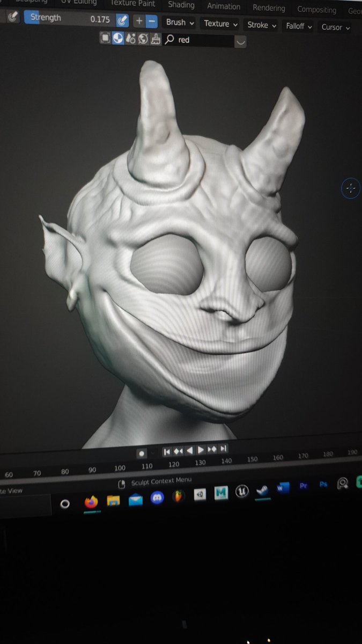Switch to the Rendering workspace tab
The height and width of the screenshot is (644, 362).
(269, 8)
